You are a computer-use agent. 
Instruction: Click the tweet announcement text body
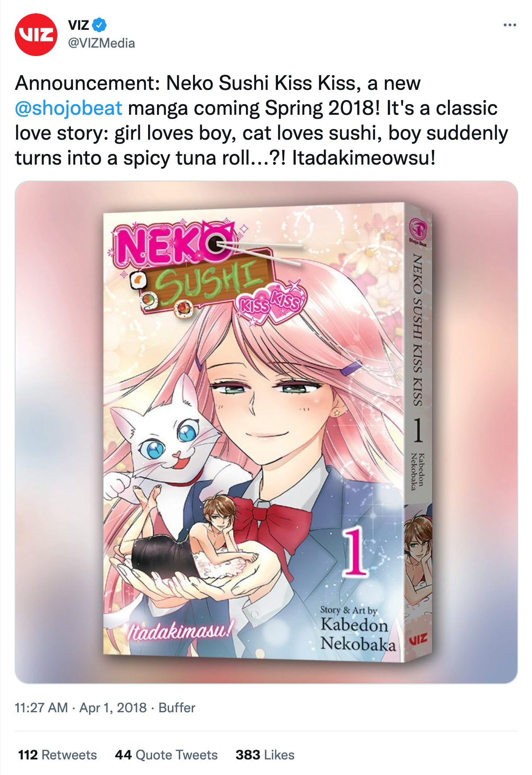click(262, 121)
